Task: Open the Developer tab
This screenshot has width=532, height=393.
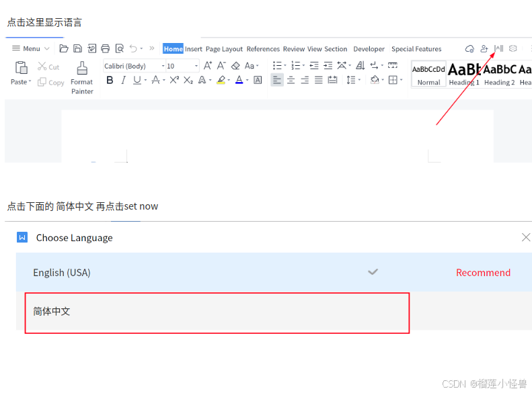Action: click(x=369, y=49)
